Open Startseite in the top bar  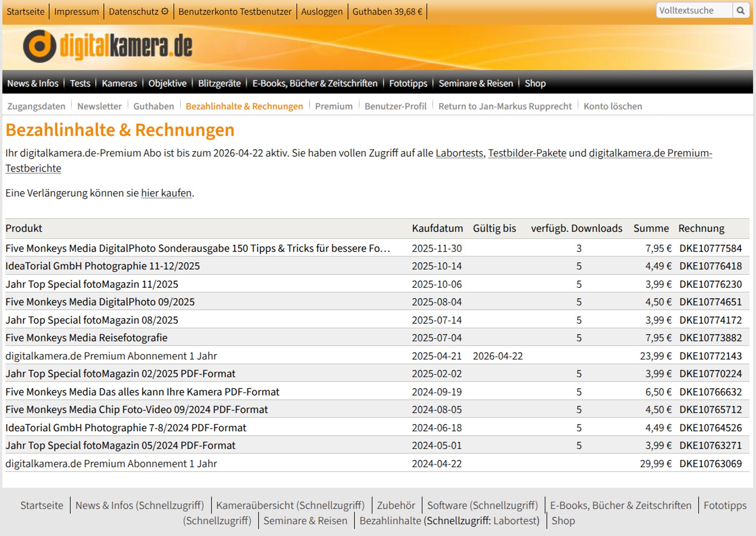pyautogui.click(x=26, y=12)
